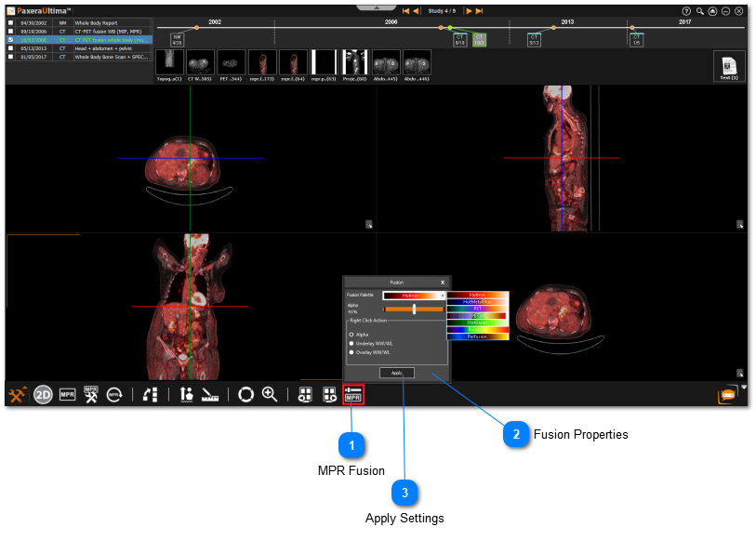Click the highlighted CT 10/3 timeline marker
This screenshot has height=540, width=756.
479,39
